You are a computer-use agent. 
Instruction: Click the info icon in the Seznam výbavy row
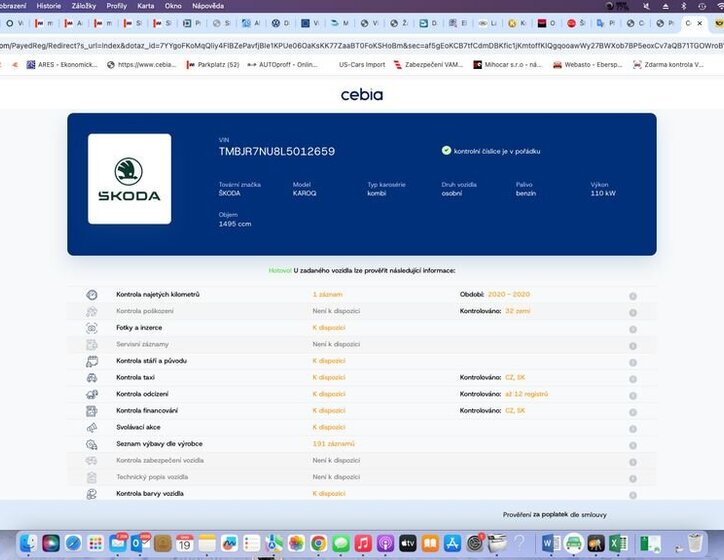pos(633,444)
